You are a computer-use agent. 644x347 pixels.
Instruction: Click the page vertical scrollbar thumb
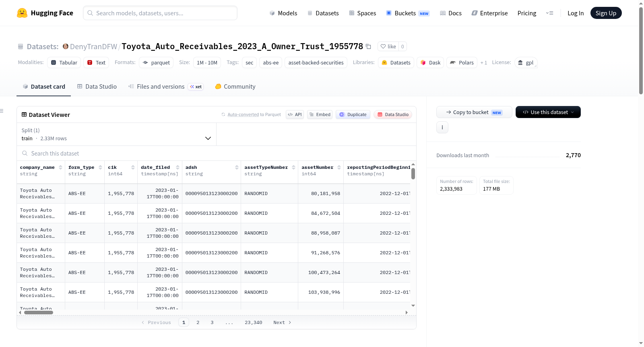[641, 51]
